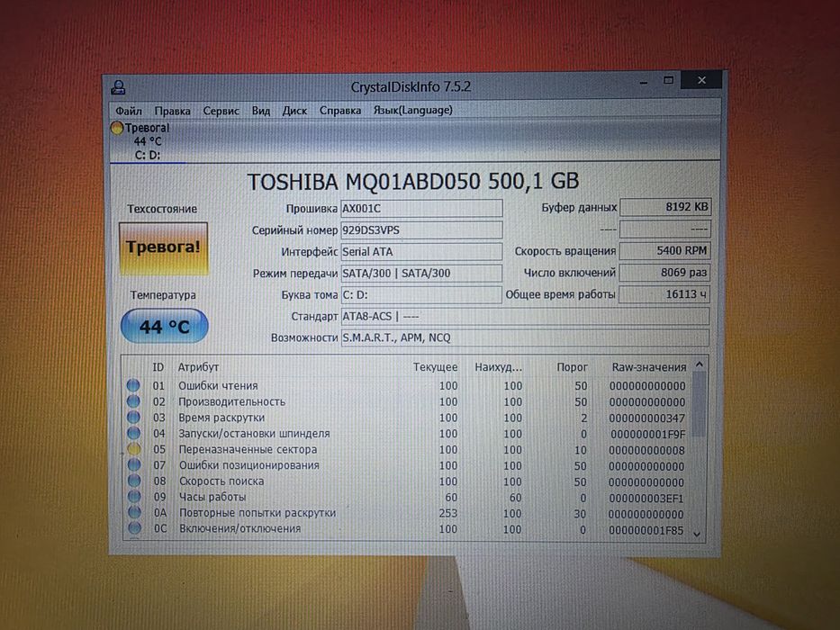
Task: Click the Буква тома field C: D:
Action: [421, 294]
